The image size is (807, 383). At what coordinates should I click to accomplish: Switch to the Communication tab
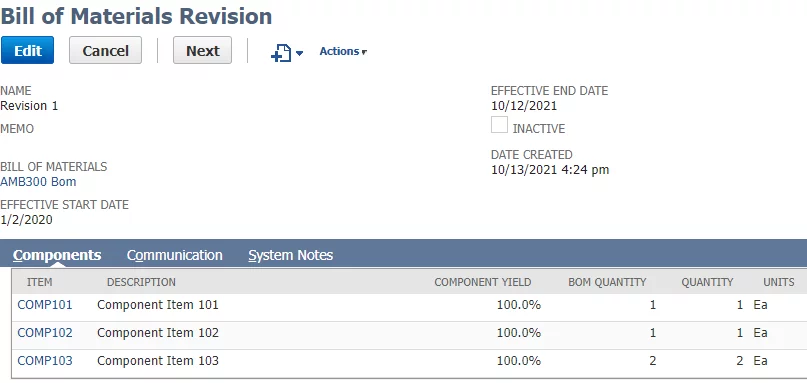point(174,255)
